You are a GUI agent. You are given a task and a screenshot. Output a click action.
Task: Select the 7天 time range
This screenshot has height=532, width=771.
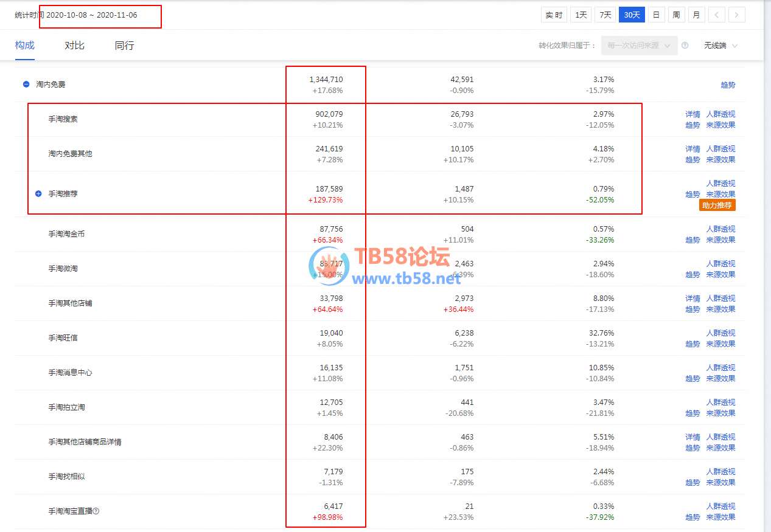pyautogui.click(x=605, y=15)
